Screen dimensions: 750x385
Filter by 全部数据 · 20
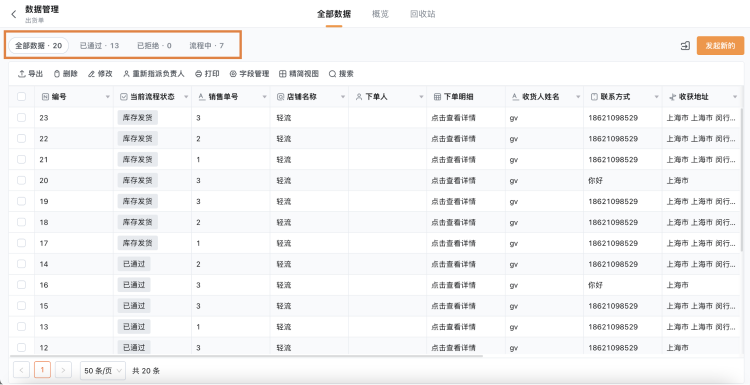pyautogui.click(x=39, y=45)
